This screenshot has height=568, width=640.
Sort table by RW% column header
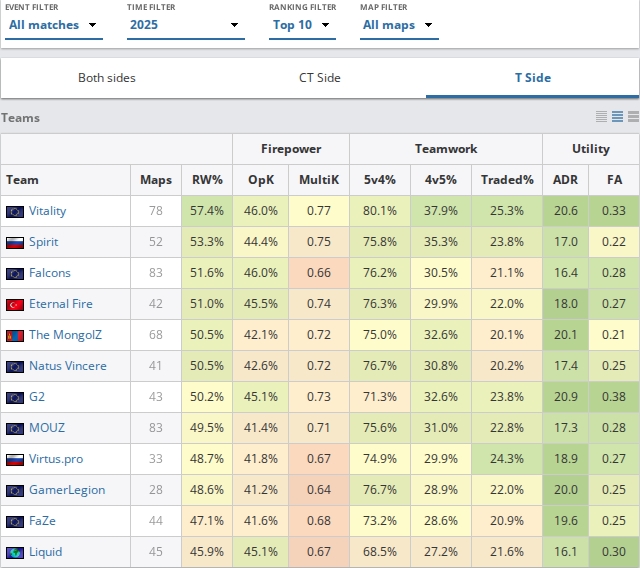click(207, 180)
